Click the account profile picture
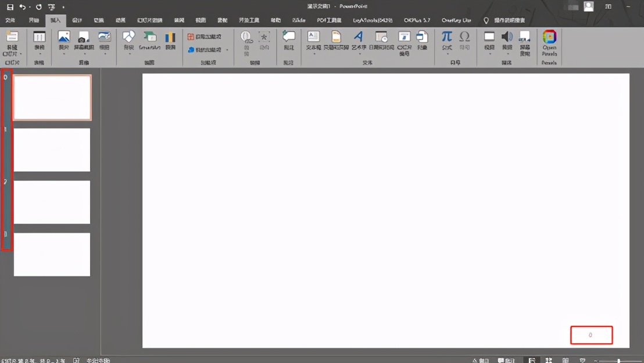This screenshot has width=644, height=363. 589,6
